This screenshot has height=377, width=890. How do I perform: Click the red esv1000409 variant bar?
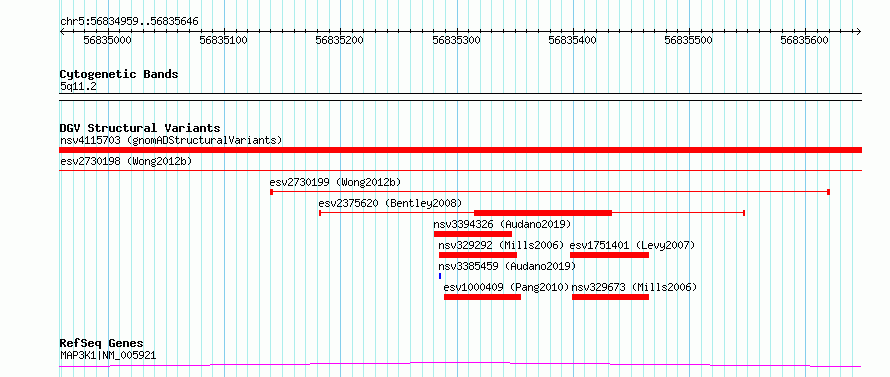pos(482,297)
